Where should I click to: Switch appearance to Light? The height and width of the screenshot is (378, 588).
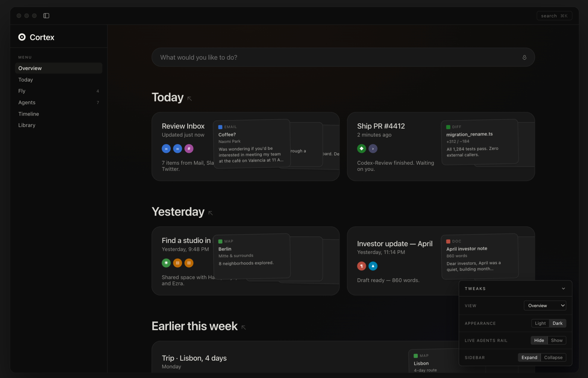point(540,323)
